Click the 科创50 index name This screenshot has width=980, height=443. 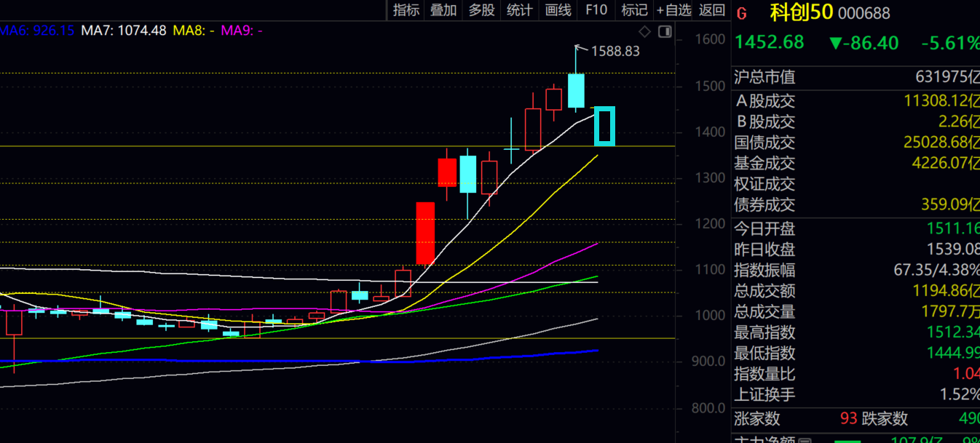(801, 12)
